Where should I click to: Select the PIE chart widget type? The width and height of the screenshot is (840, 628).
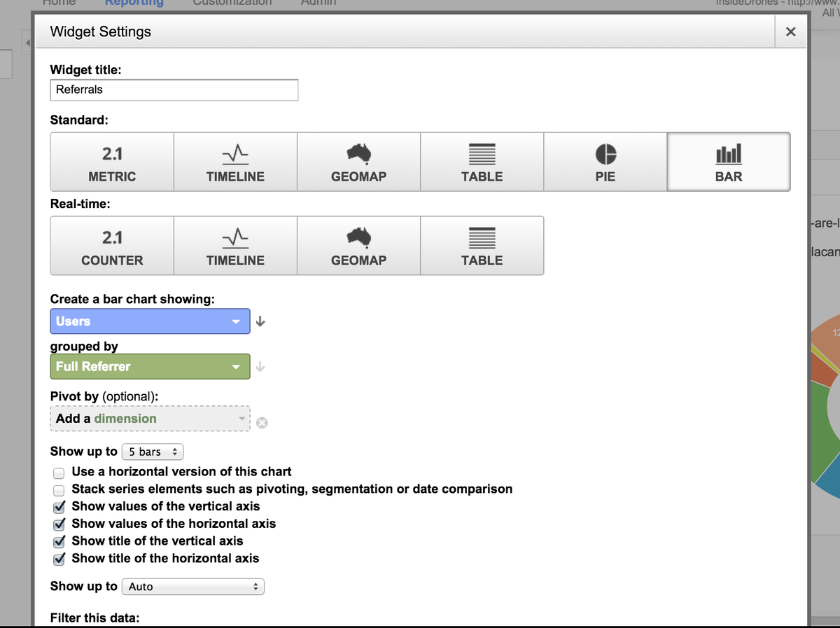(x=605, y=162)
